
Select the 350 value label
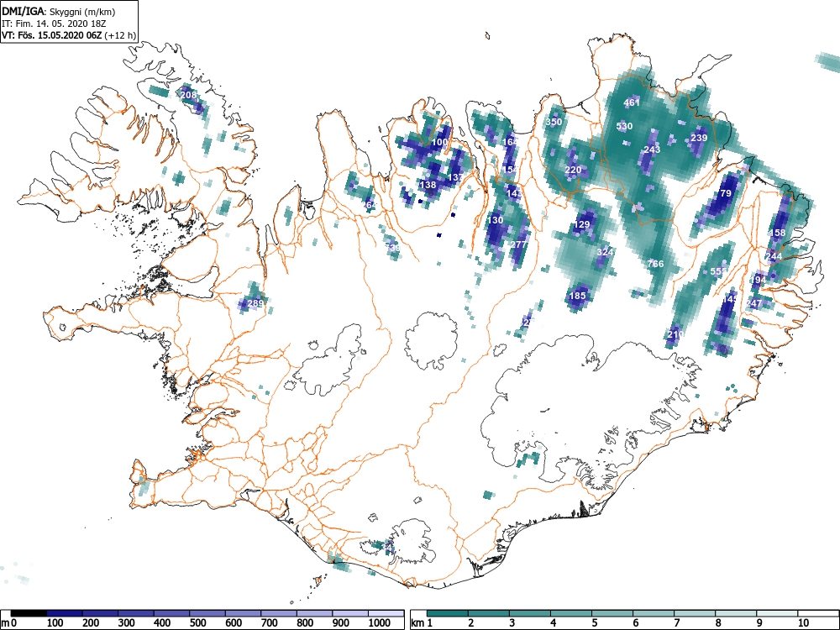554,122
